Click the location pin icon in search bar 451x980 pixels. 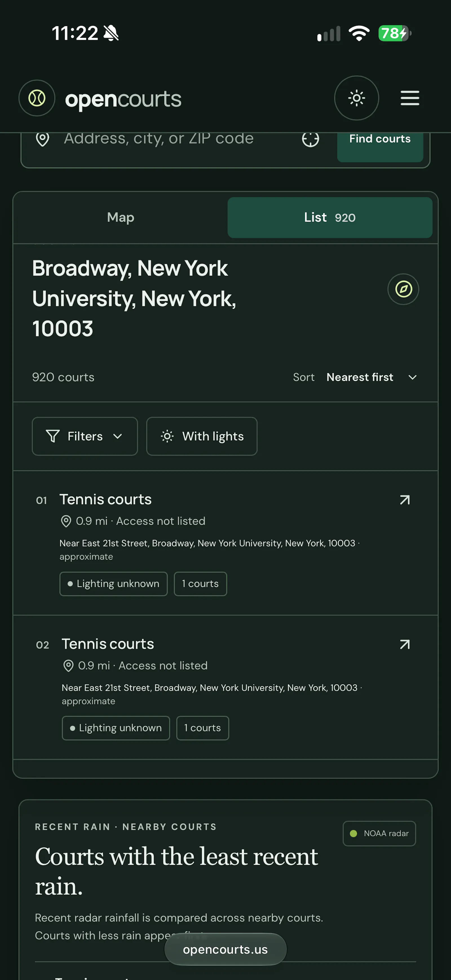43,139
